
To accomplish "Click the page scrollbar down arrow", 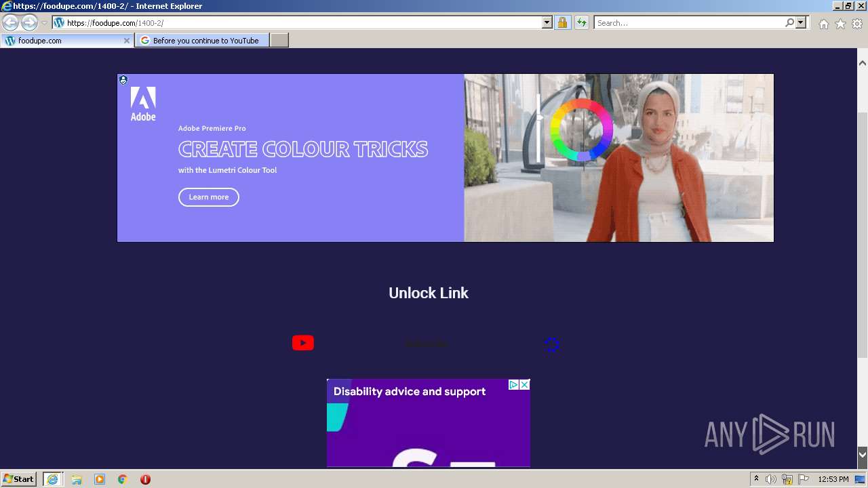I will click(863, 454).
